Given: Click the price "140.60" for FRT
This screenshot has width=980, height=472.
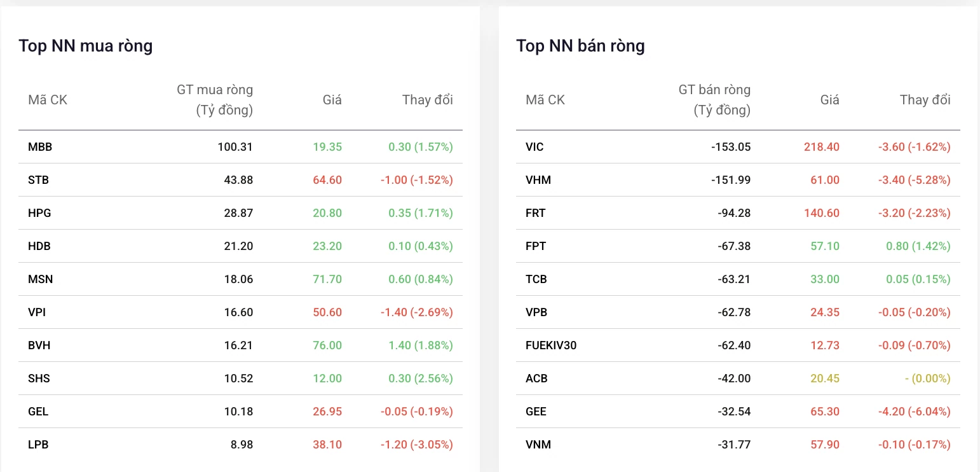Looking at the screenshot, I should pyautogui.click(x=822, y=213).
